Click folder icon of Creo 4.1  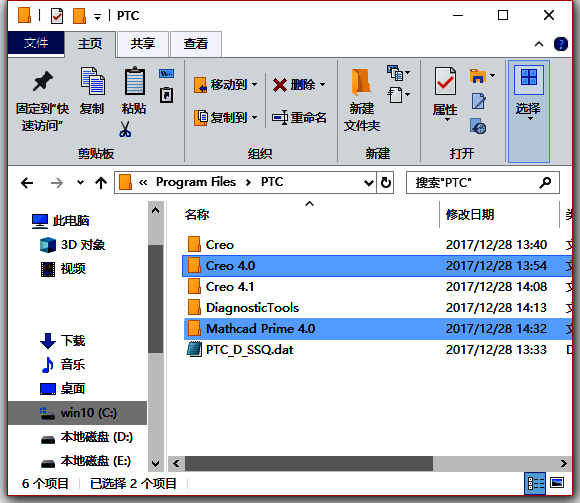194,287
